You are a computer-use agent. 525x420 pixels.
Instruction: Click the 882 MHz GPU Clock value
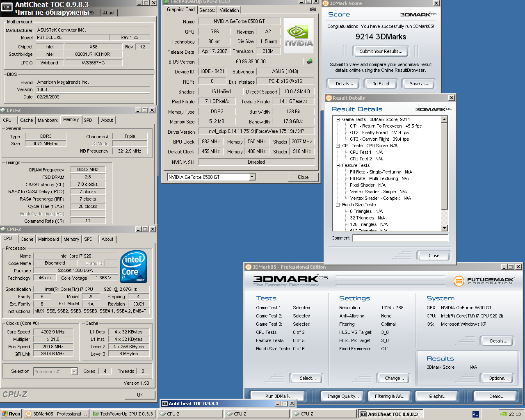click(x=210, y=142)
